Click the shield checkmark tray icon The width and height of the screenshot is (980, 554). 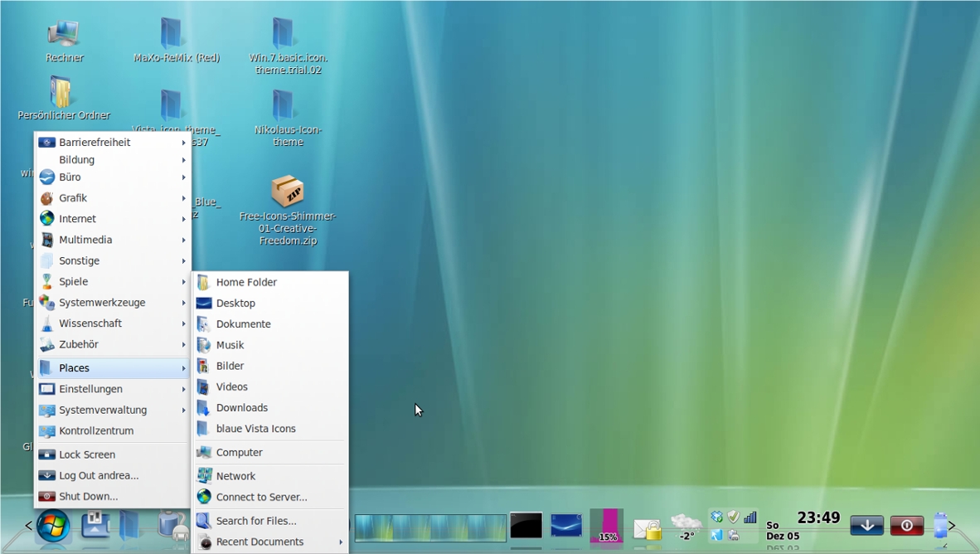point(733,518)
